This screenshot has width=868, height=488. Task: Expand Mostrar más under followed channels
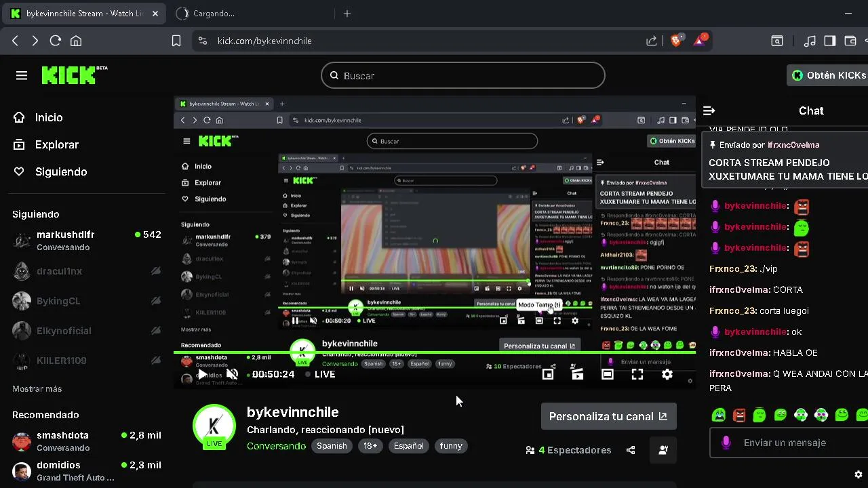tap(37, 389)
